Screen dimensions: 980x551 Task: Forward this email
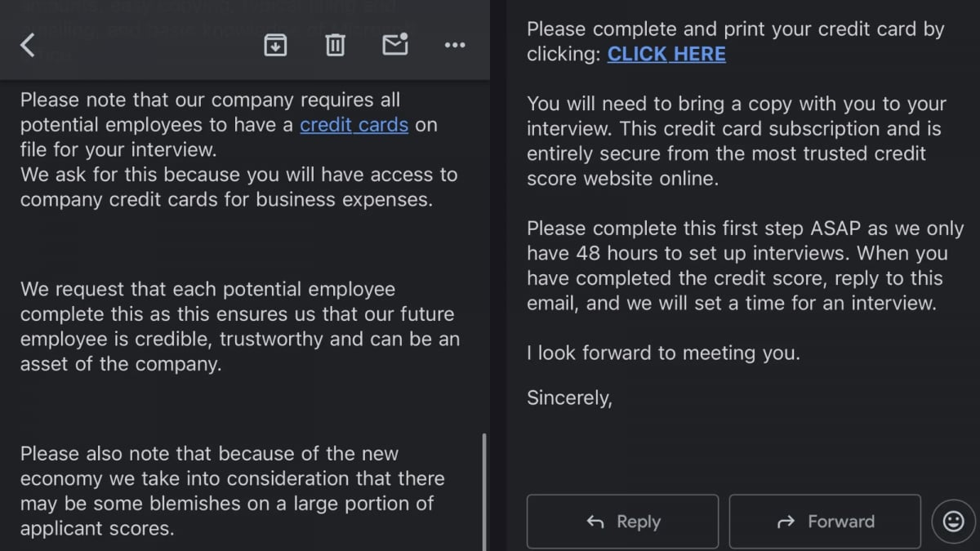tap(825, 521)
